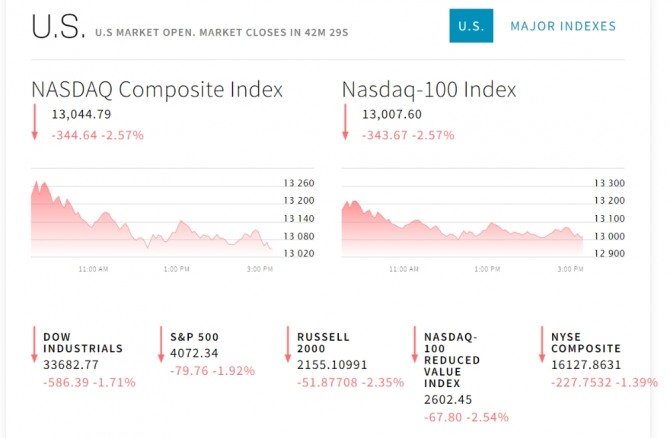Click the Russell 2000 red down arrow

tap(288, 344)
